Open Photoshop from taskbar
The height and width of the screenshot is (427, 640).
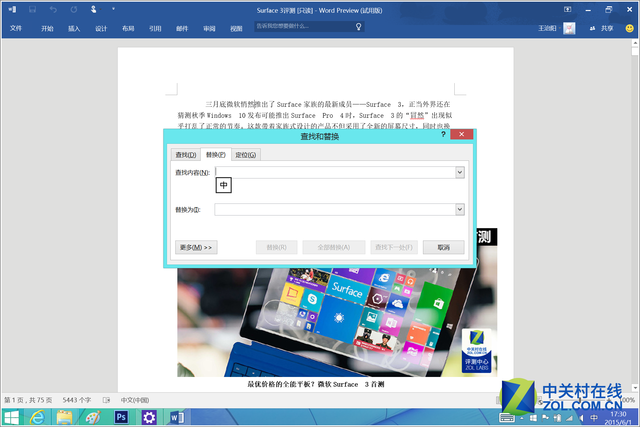121,418
